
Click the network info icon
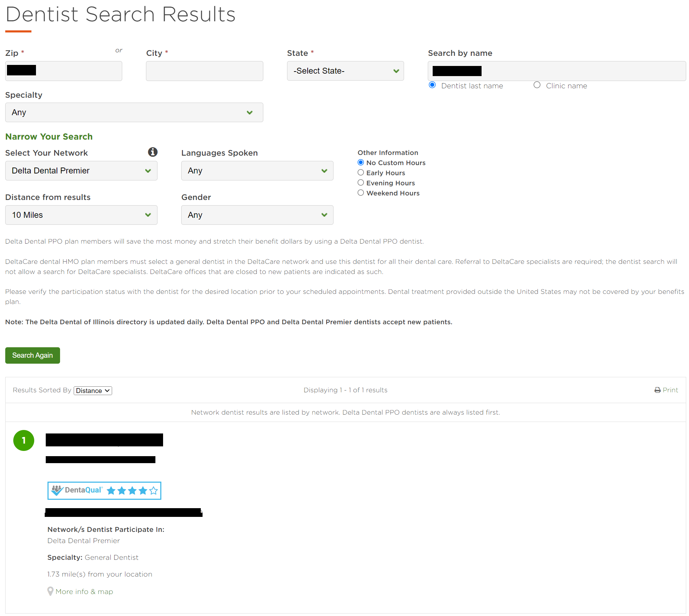click(x=153, y=152)
